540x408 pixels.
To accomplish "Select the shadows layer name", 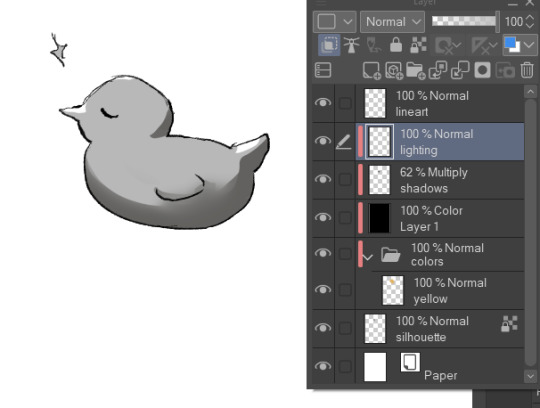I will (x=424, y=188).
